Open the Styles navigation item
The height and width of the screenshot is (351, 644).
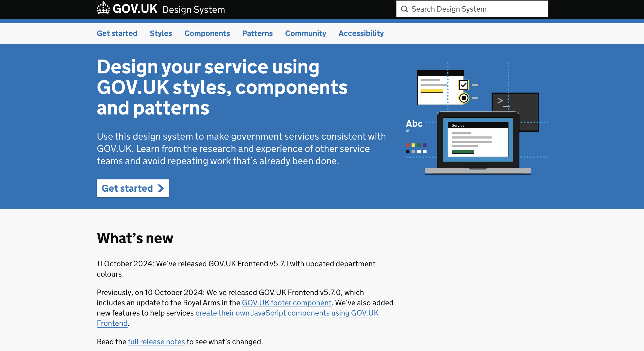(x=161, y=33)
